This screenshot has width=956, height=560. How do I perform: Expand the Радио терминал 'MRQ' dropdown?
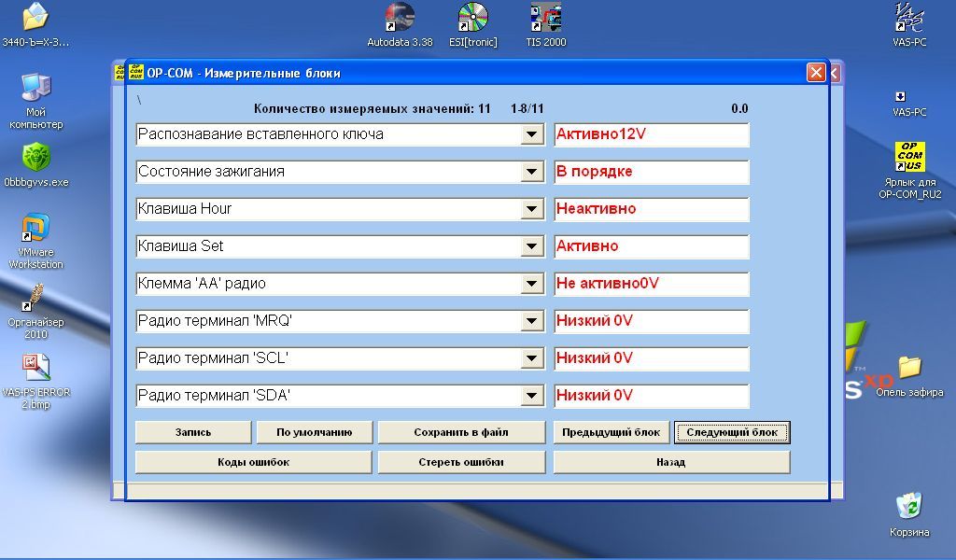click(531, 321)
